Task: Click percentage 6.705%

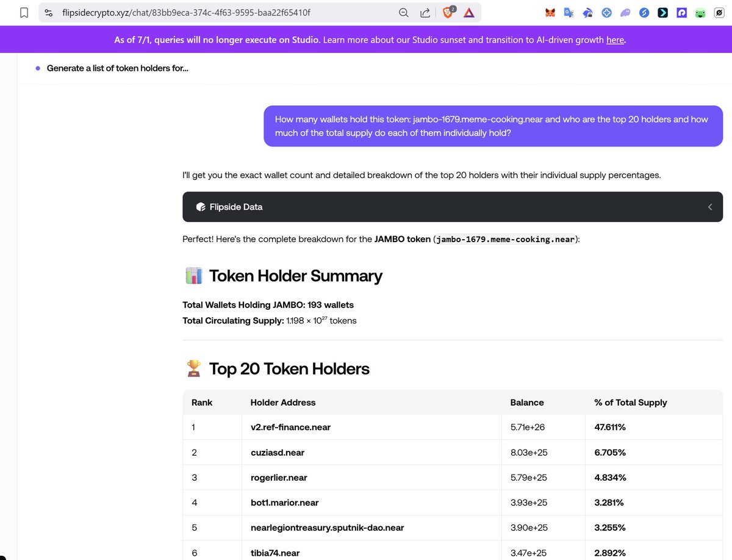Action: [x=610, y=453]
